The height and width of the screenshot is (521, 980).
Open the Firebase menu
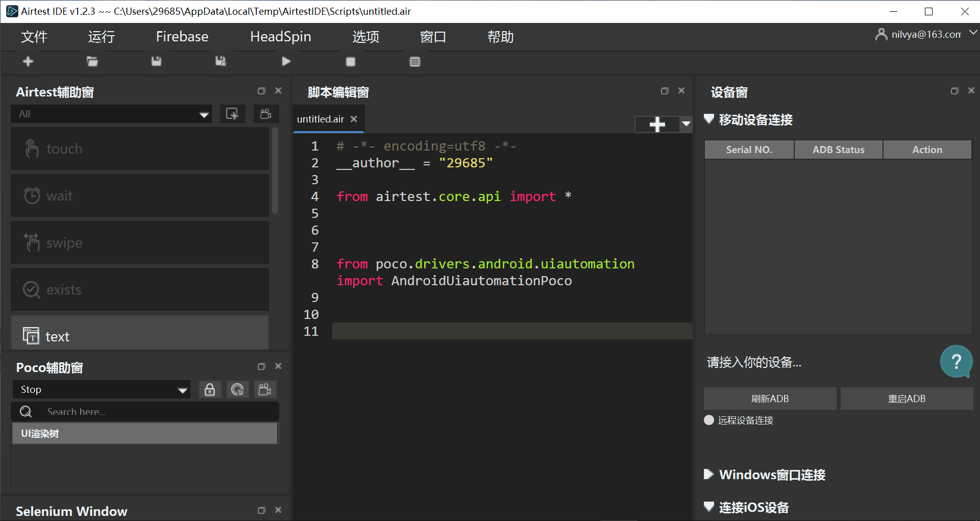182,37
